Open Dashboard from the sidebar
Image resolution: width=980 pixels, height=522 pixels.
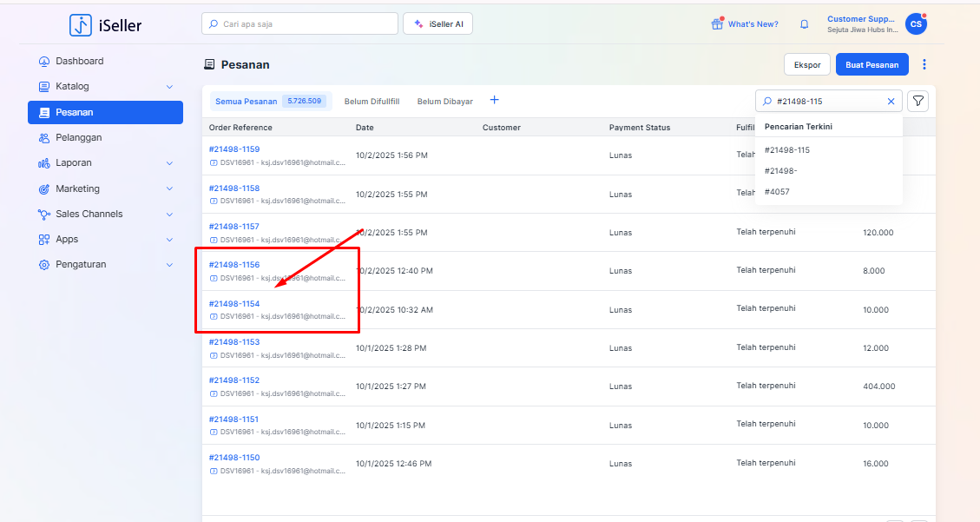click(x=79, y=61)
